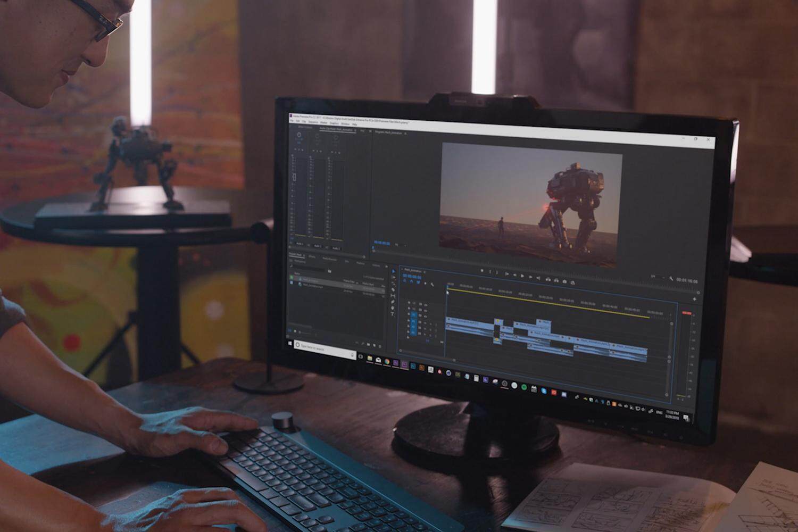Adjust the Audio 3 pan knob
Viewport: 798px width, 532px height.
(x=336, y=138)
